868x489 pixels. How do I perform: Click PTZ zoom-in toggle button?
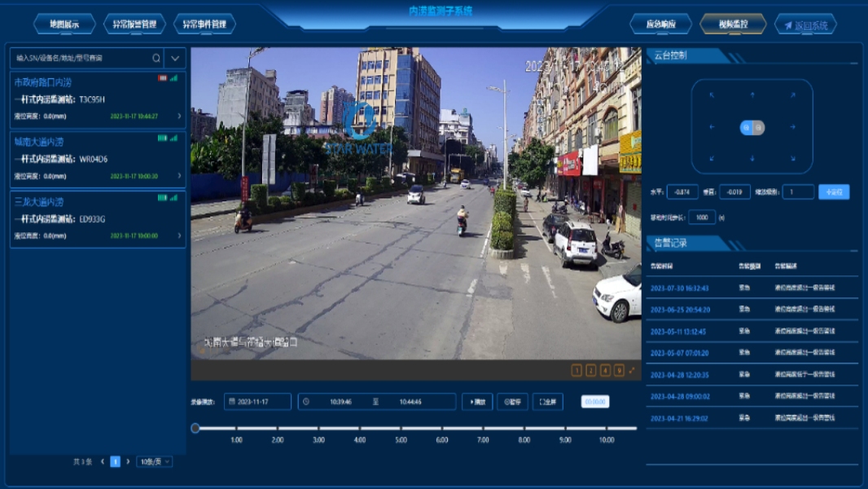point(747,127)
